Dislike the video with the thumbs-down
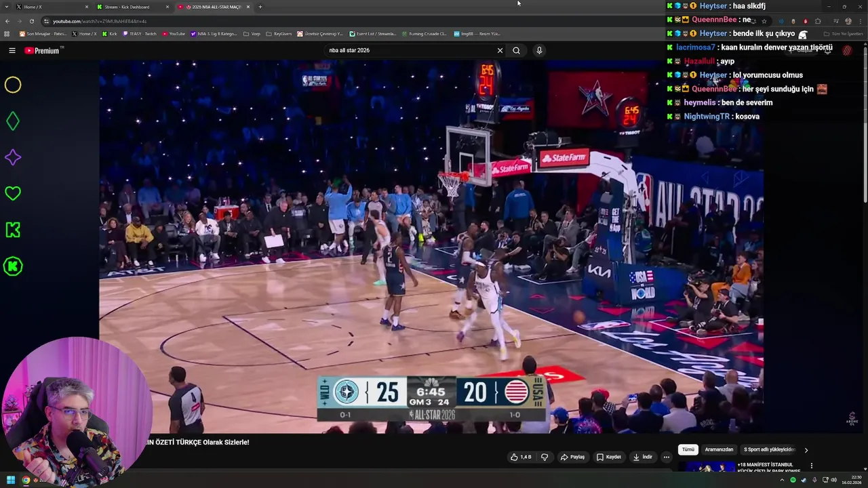 pyautogui.click(x=544, y=457)
